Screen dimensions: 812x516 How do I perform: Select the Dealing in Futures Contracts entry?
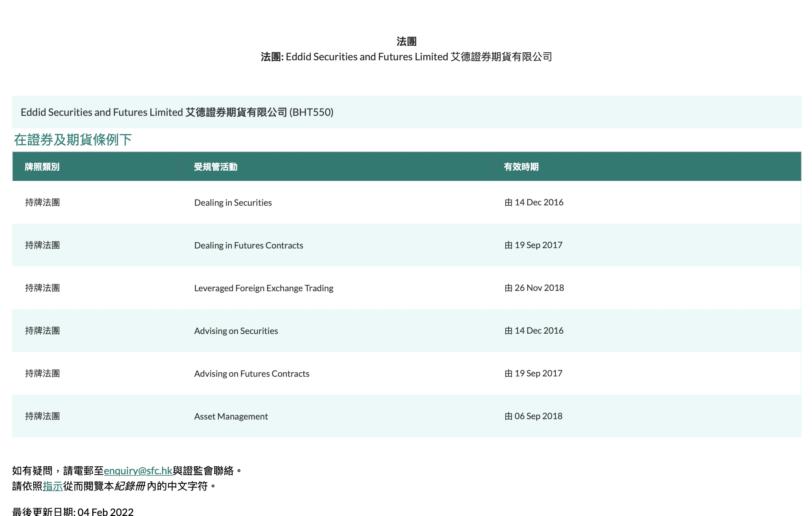click(x=249, y=245)
